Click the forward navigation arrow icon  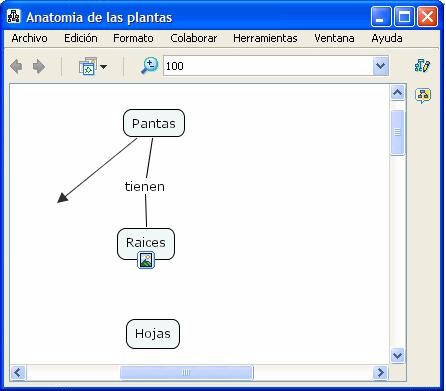pyautogui.click(x=39, y=66)
